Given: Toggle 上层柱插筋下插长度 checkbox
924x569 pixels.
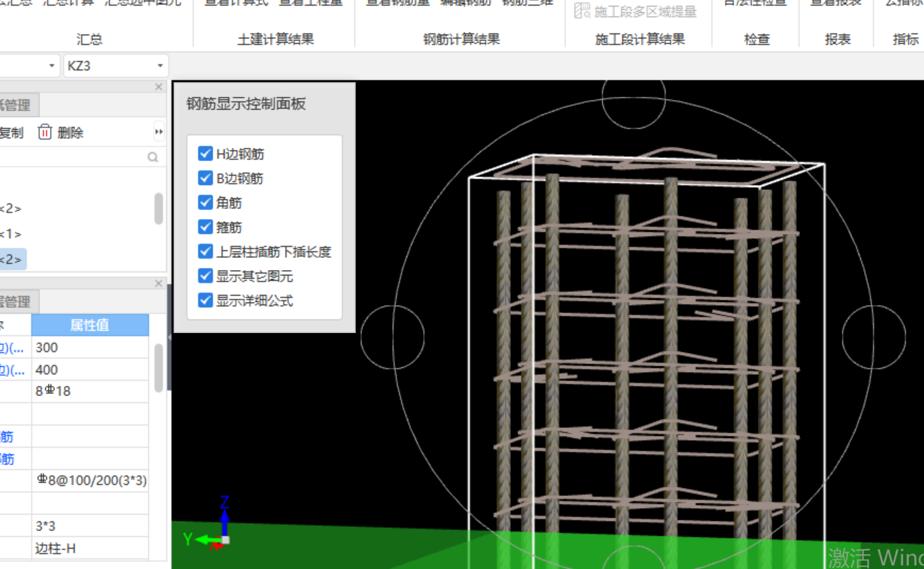Looking at the screenshot, I should click(205, 252).
